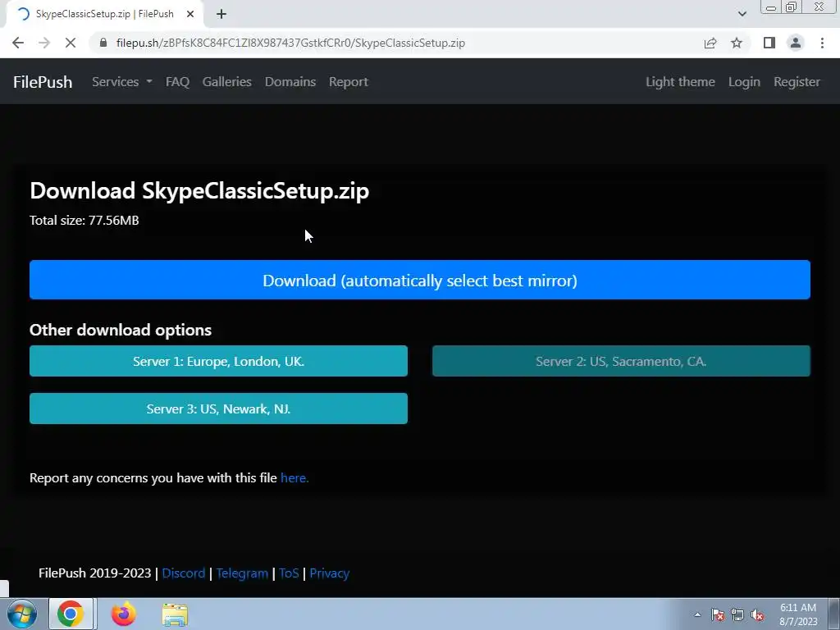Open the Action Center flag tray icon
Viewport: 840px width, 630px height.
tap(718, 615)
